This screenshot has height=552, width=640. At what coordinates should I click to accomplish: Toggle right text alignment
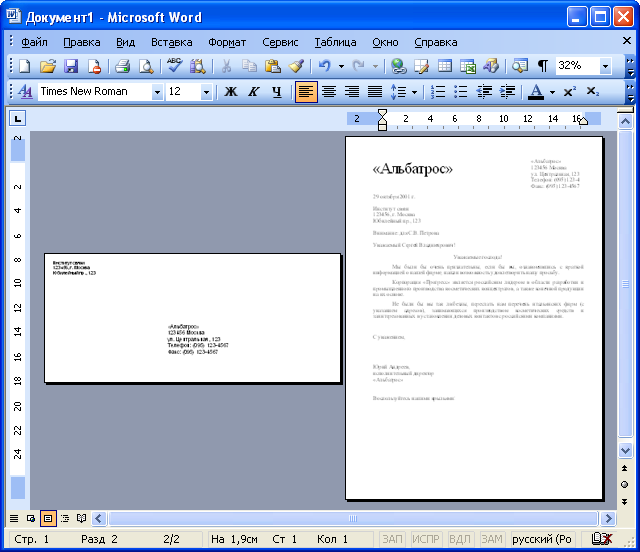[x=352, y=91]
